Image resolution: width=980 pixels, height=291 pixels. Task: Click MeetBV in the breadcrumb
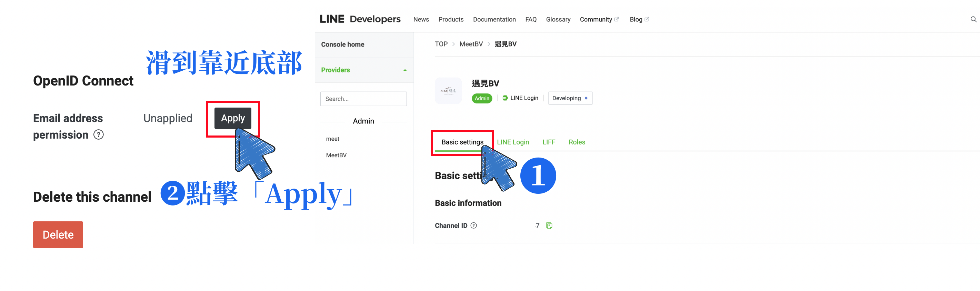[471, 44]
